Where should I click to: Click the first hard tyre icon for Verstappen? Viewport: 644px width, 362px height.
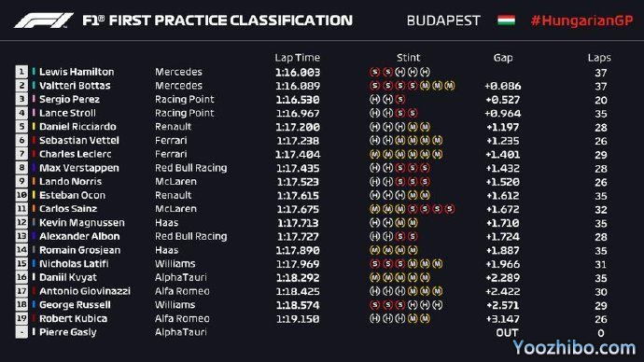(374, 168)
